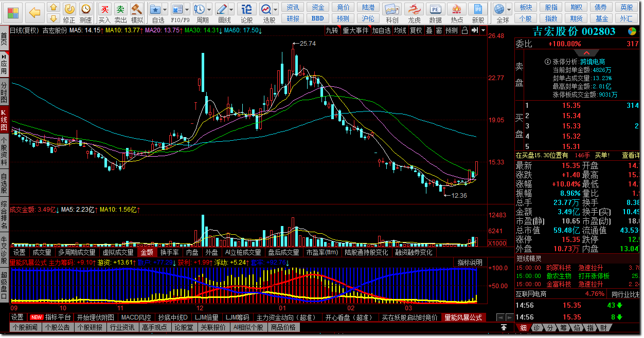Toggle 复权 price adjustment
The width and height of the screenshot is (644, 338).
pos(416,30)
